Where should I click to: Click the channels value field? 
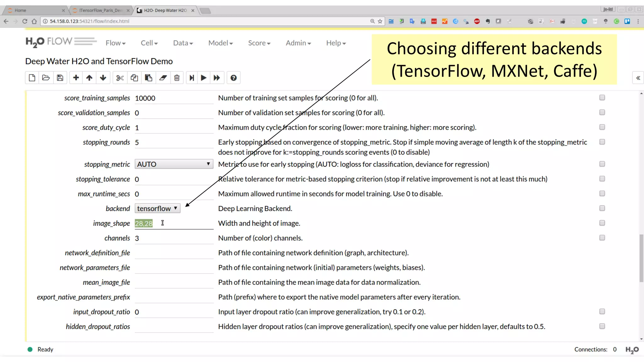(x=174, y=238)
